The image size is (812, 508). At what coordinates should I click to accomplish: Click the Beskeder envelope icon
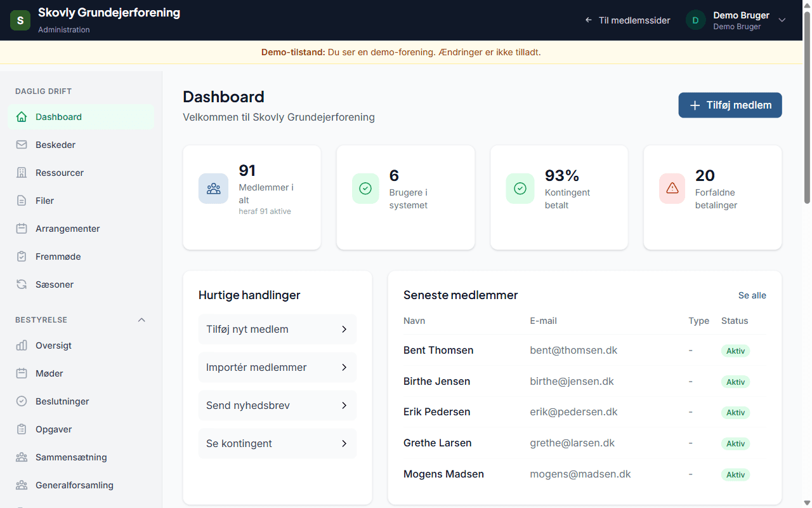[22, 145]
